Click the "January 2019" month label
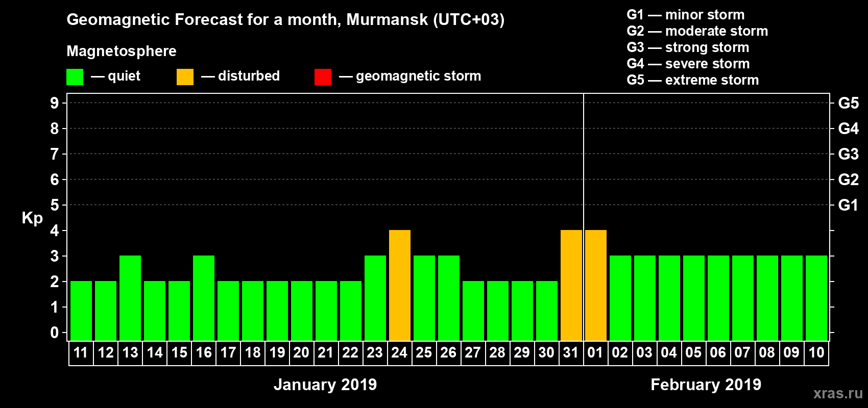Screen dimensions: 868x408 pos(325,385)
